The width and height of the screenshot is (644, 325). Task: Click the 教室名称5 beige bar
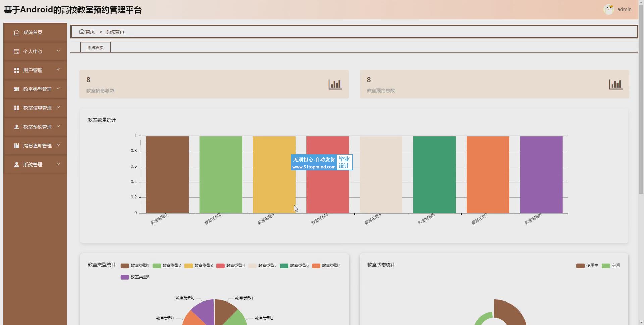381,175
